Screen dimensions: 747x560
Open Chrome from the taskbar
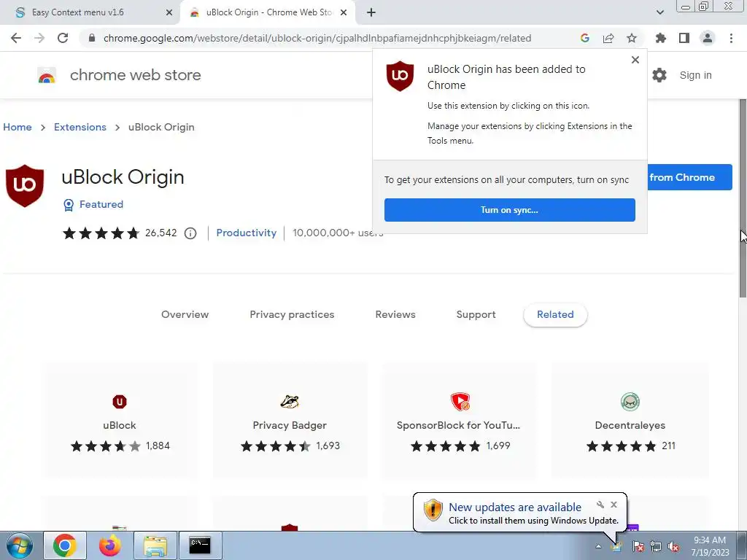(x=65, y=545)
